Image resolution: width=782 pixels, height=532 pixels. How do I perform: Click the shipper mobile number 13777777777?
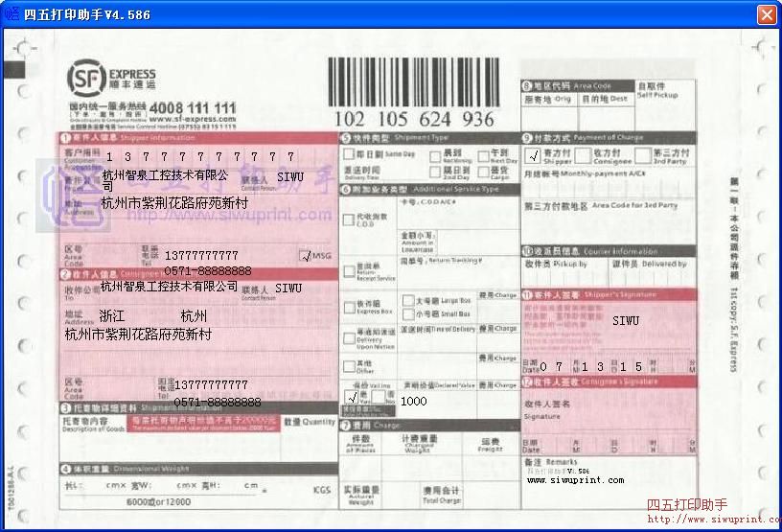click(201, 256)
